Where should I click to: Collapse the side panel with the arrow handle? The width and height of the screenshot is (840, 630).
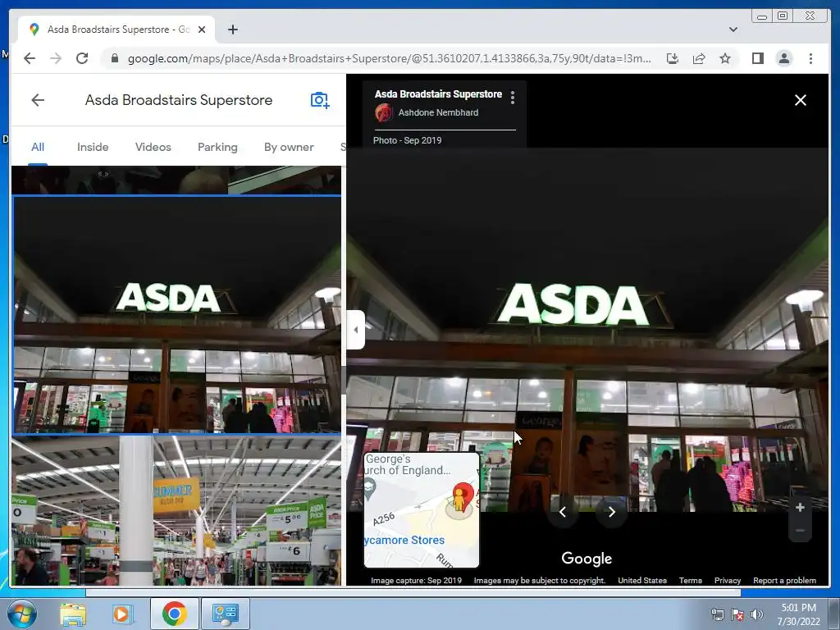click(x=356, y=330)
